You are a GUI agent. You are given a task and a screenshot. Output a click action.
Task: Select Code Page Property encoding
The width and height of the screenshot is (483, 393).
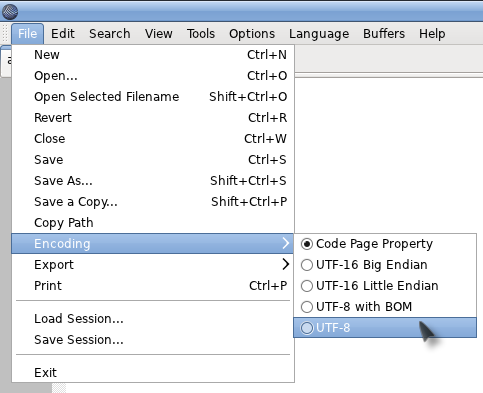click(x=385, y=244)
